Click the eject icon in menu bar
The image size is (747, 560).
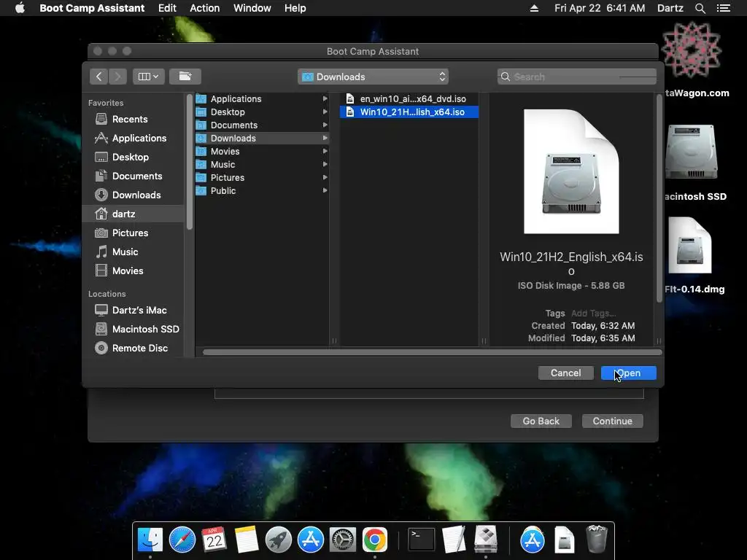tap(534, 8)
